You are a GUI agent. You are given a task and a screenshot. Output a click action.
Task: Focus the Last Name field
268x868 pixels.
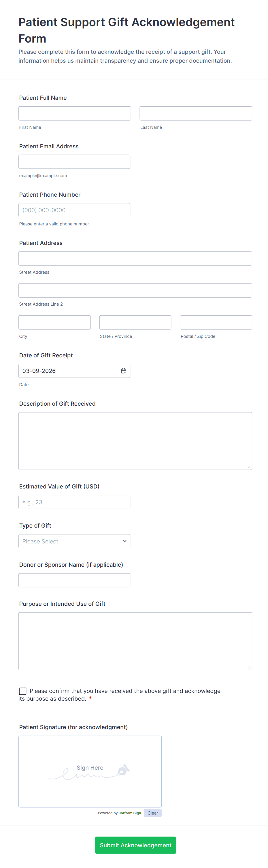pos(196,113)
